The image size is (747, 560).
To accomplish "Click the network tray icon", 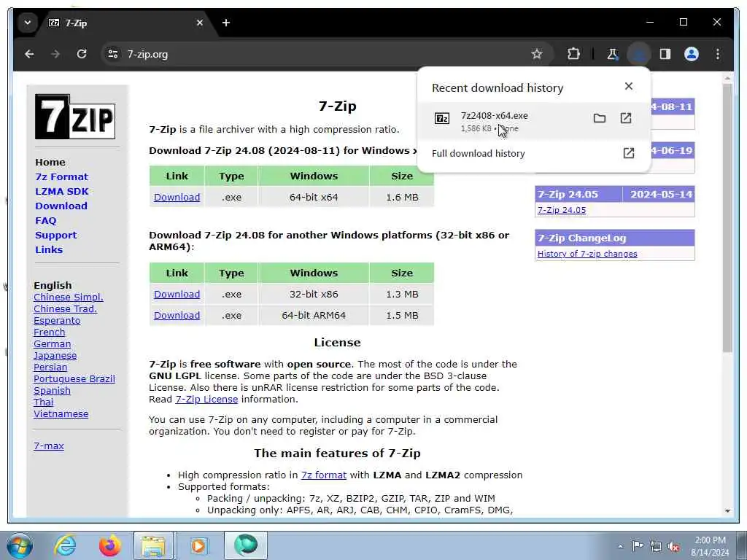I will (656, 546).
